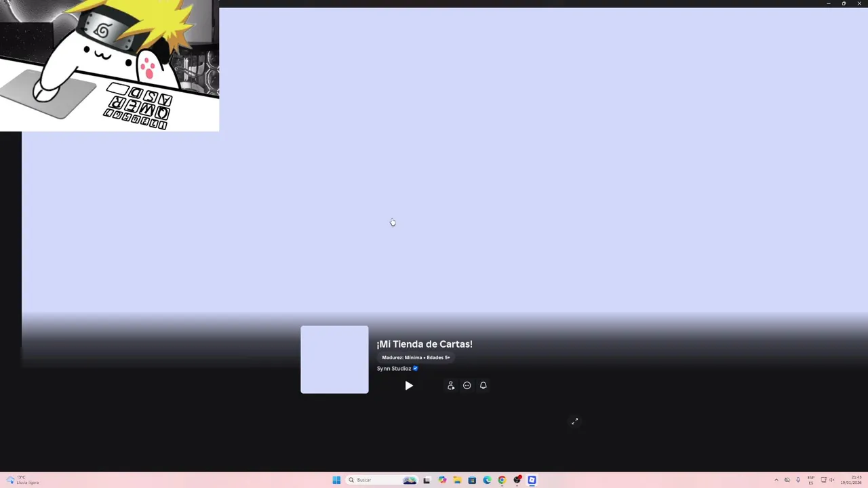Click the cloud sync tray icon
This screenshot has width=868, height=488.
[x=787, y=480]
